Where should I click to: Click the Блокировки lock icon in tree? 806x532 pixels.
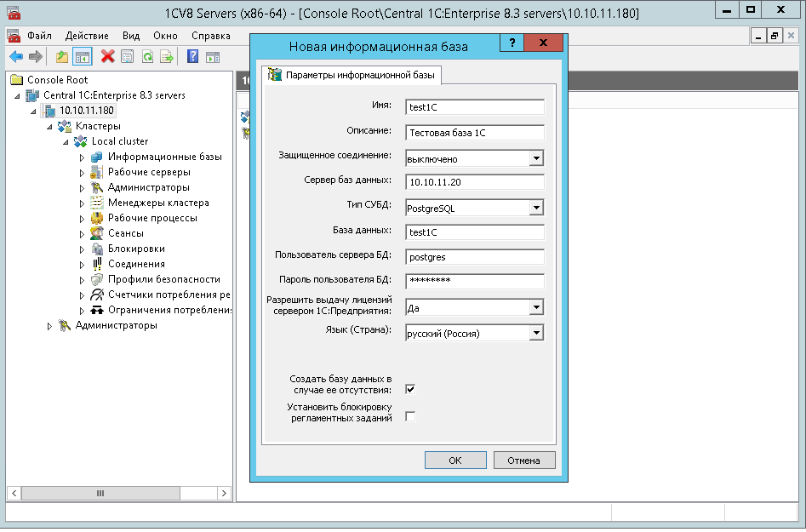pos(97,249)
